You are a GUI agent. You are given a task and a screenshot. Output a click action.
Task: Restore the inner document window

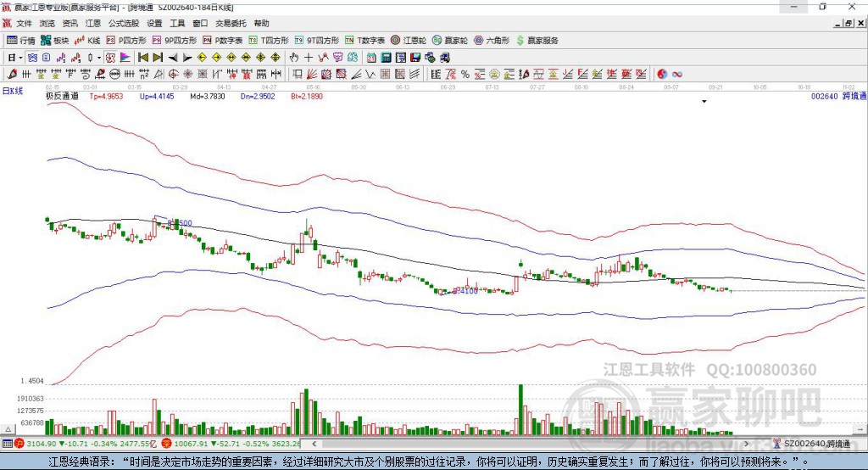click(849, 23)
